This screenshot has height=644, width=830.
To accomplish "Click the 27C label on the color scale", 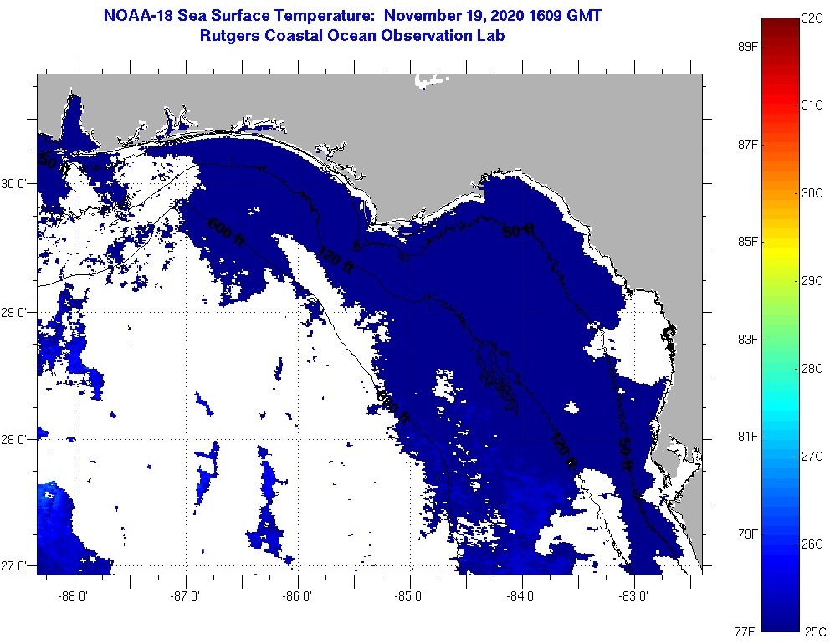I will (x=812, y=457).
